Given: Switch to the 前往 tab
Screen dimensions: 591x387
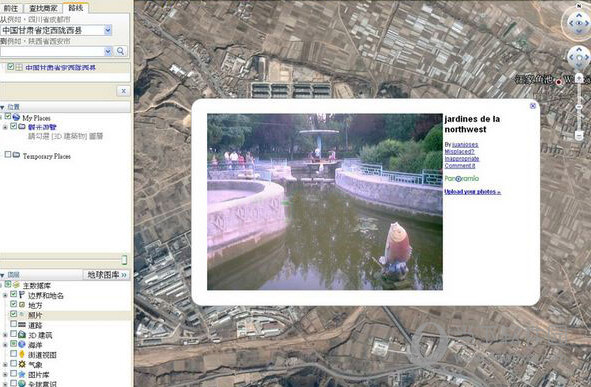Looking at the screenshot, I should click(x=11, y=8).
